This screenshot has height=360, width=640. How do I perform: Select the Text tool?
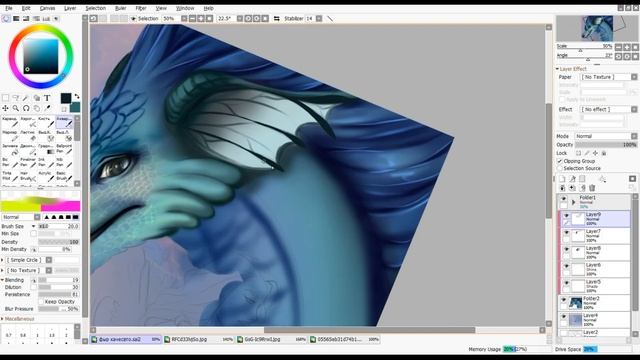pyautogui.click(x=47, y=98)
